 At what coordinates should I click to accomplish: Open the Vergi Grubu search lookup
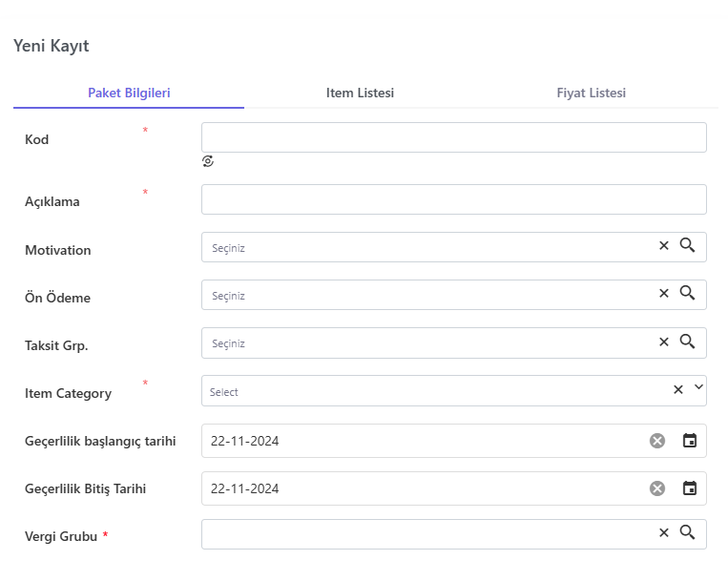tap(687, 532)
